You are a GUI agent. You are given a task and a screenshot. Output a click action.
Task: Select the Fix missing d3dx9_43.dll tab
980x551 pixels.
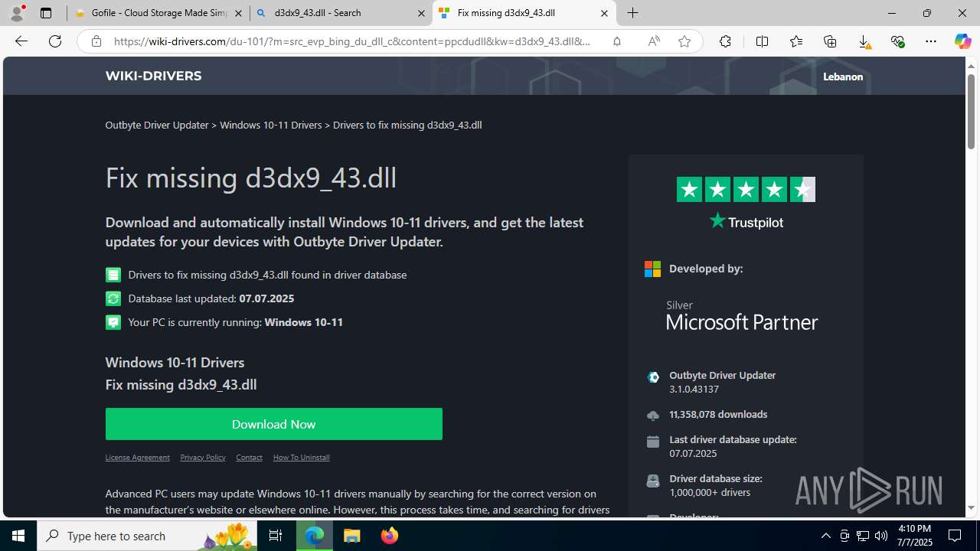(524, 13)
